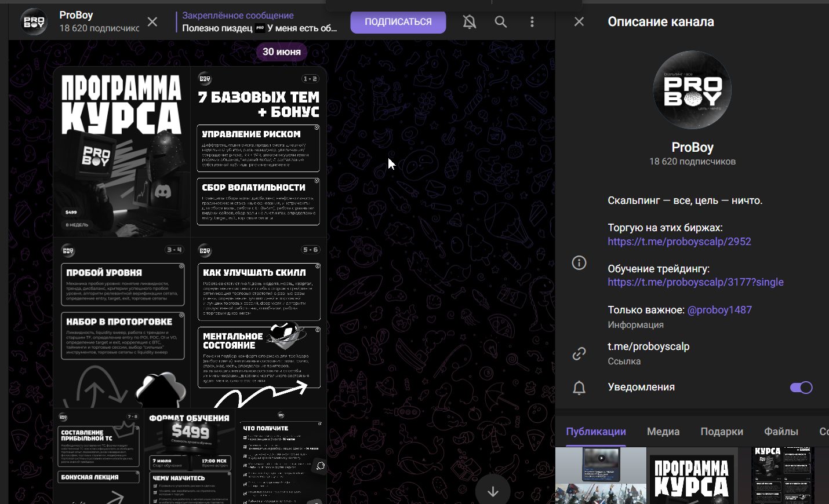Click the chain link icon

(x=579, y=353)
